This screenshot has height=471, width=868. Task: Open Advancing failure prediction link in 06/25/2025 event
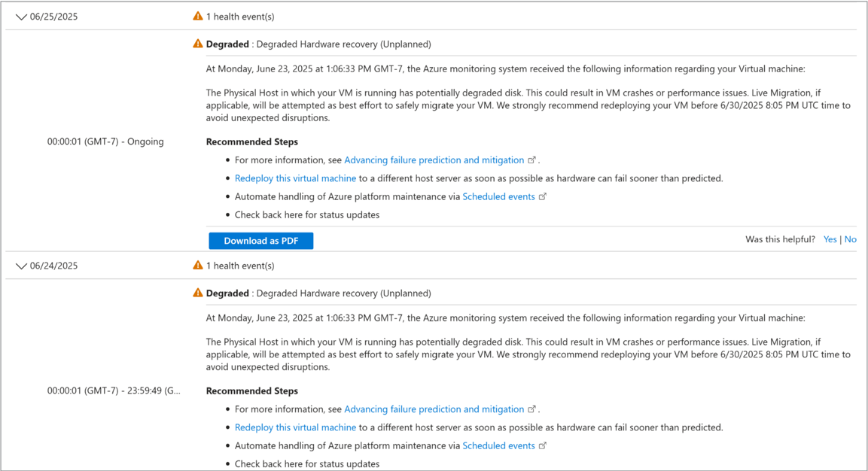tap(434, 160)
